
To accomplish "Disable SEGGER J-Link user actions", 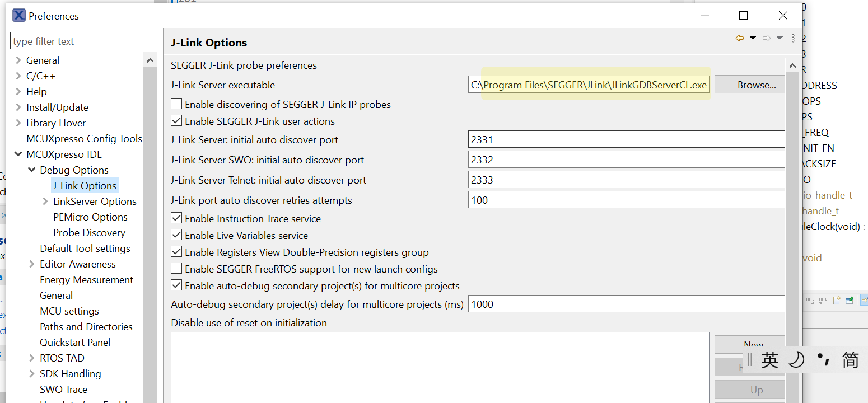I will [176, 121].
